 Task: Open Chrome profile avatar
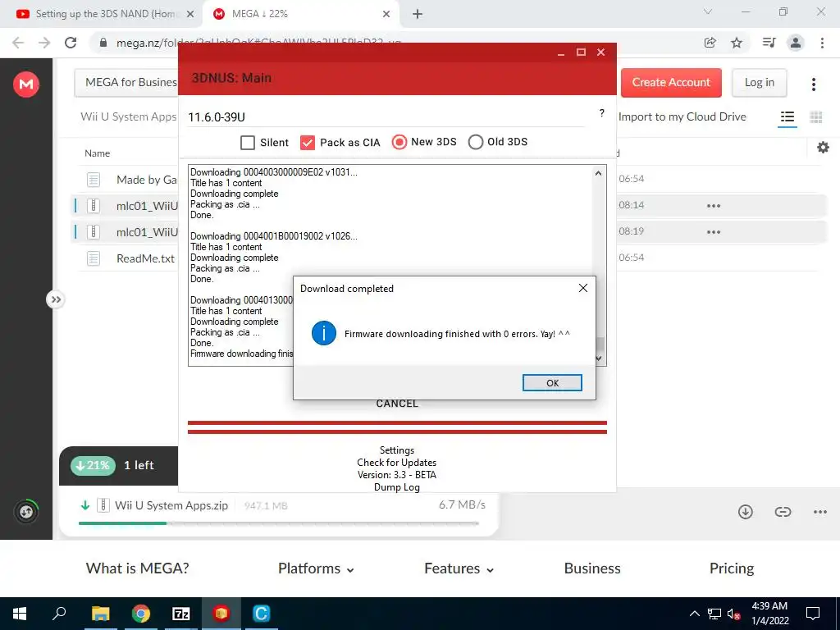(x=796, y=43)
